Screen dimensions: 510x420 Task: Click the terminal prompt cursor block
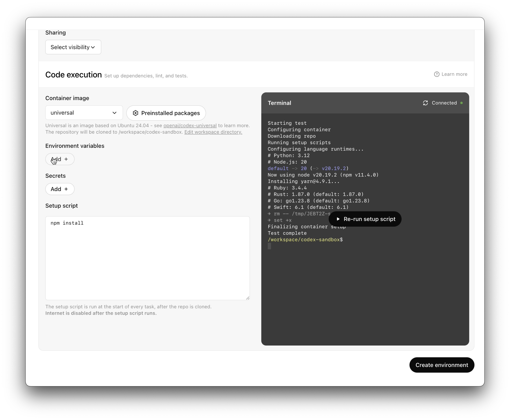click(x=269, y=246)
